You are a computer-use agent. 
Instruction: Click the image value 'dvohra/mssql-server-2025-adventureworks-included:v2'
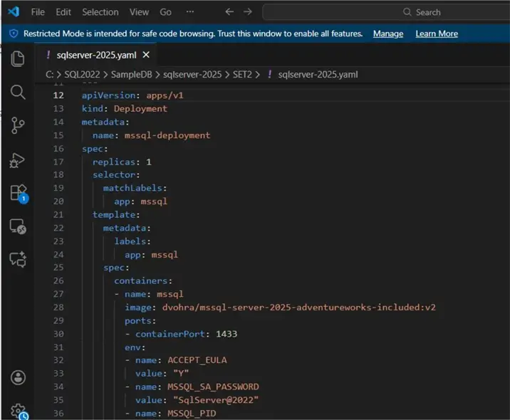pyautogui.click(x=299, y=308)
